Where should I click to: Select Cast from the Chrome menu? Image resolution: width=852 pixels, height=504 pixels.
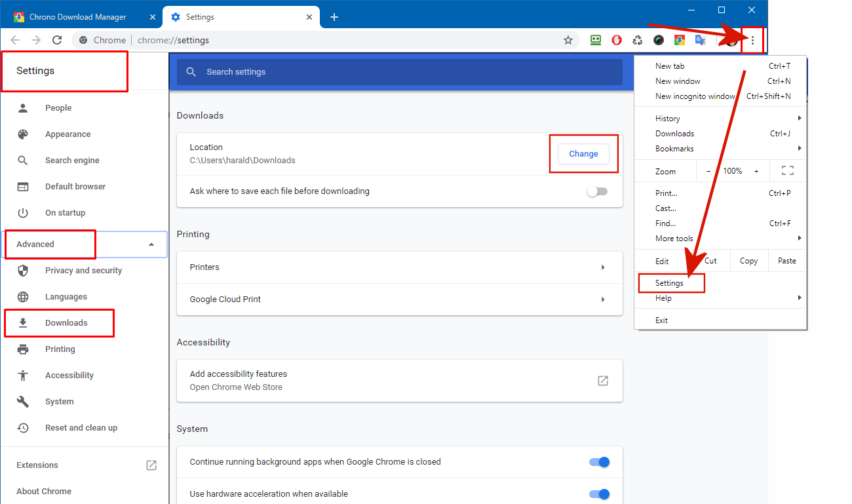(720, 208)
